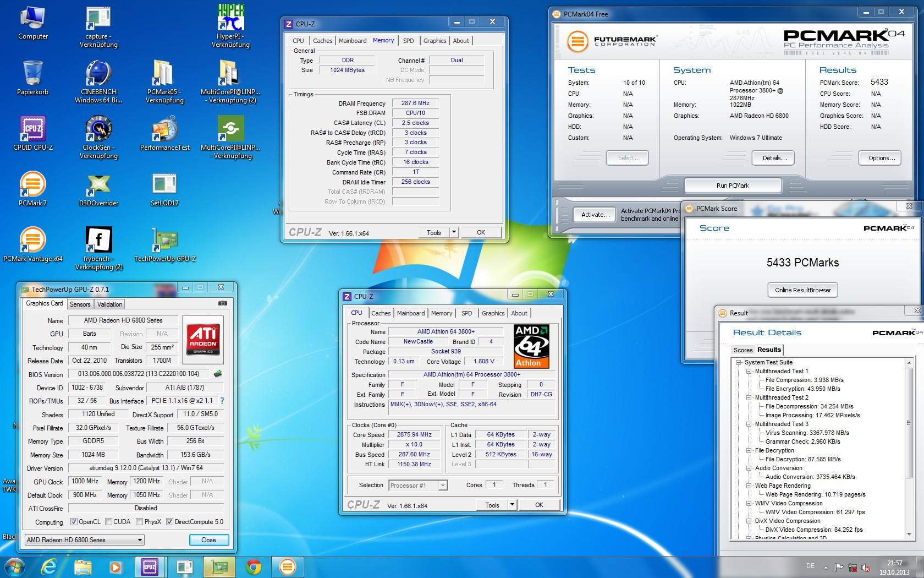The image size is (924, 578).
Task: Switch to Caches tab in lower CPU-Z window
Action: (381, 313)
